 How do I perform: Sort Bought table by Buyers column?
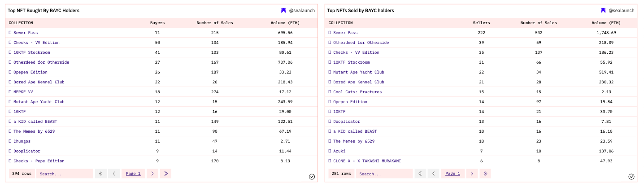[x=157, y=23]
